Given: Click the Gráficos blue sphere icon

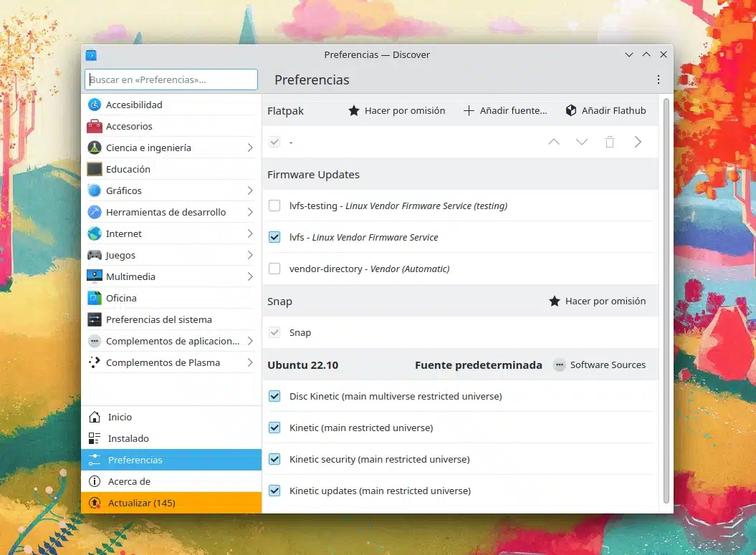Looking at the screenshot, I should tap(95, 190).
